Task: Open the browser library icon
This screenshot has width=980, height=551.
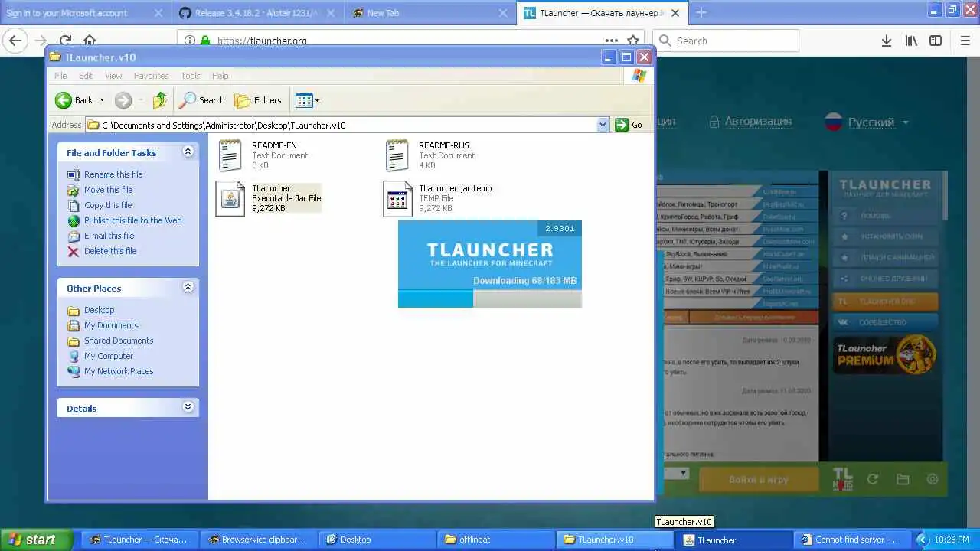Action: (911, 41)
